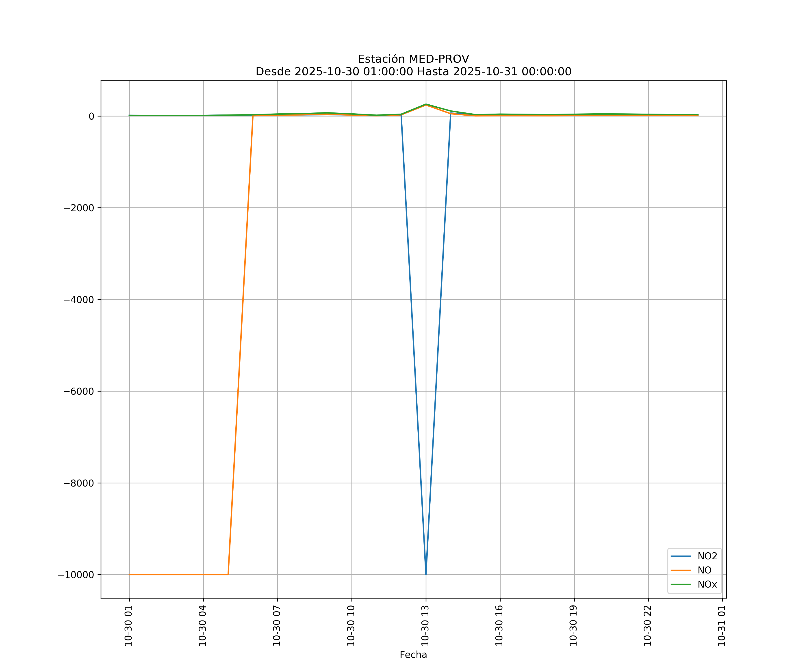
Task: Click the blue NO2 legend line swatch
Action: (x=681, y=556)
